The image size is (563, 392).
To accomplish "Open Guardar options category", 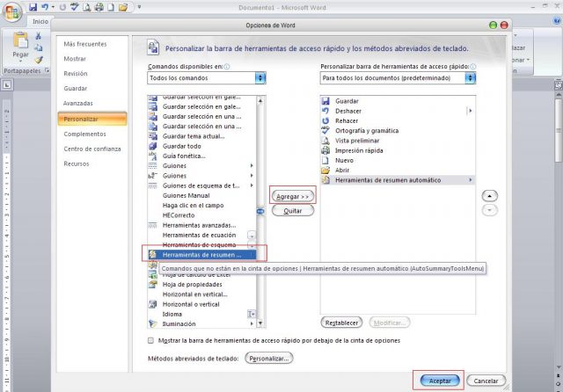I will click(x=75, y=88).
